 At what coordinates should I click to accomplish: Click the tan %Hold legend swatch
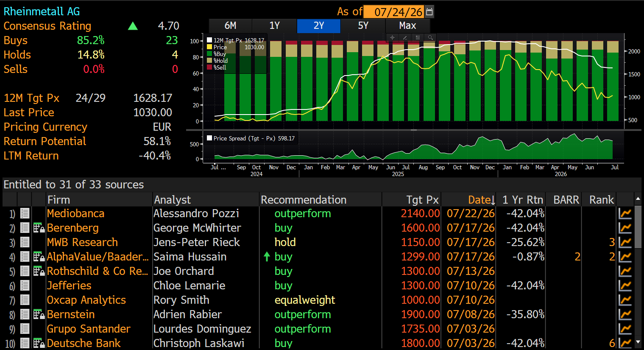coord(209,61)
